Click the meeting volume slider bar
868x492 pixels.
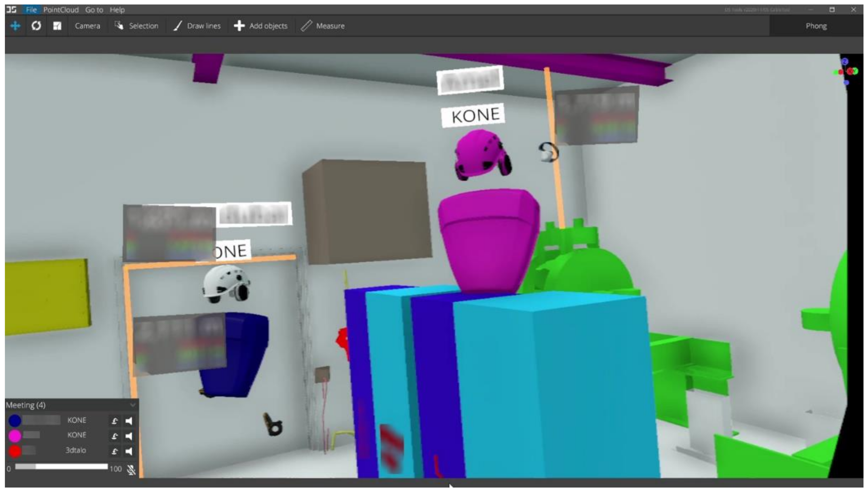tap(61, 467)
